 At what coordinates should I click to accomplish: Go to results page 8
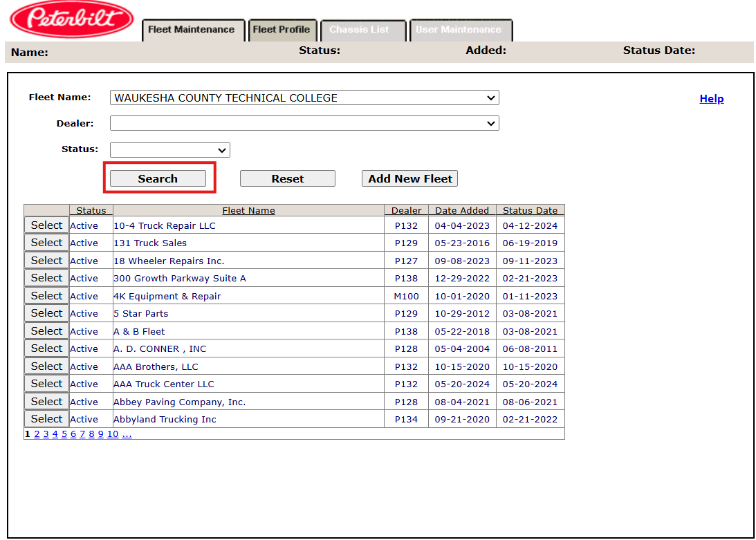[x=91, y=434]
